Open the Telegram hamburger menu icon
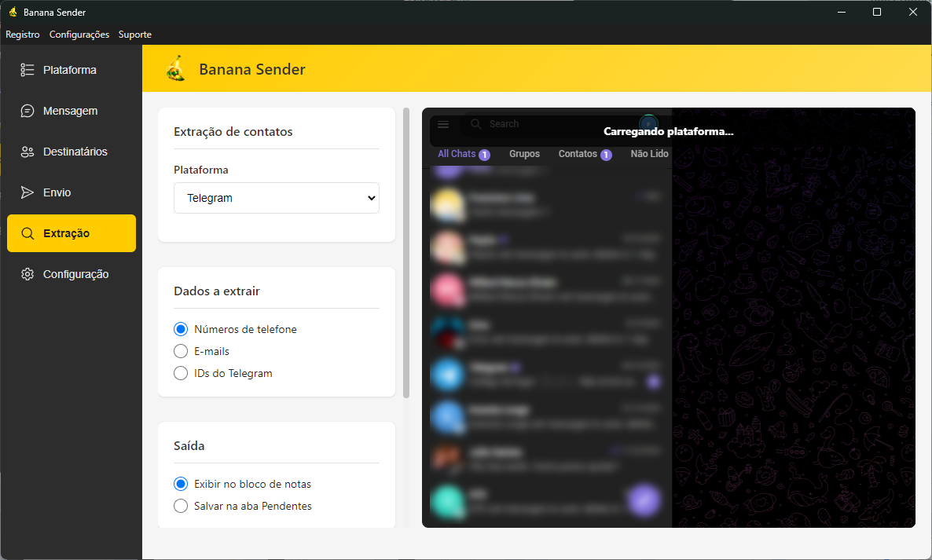 point(443,124)
